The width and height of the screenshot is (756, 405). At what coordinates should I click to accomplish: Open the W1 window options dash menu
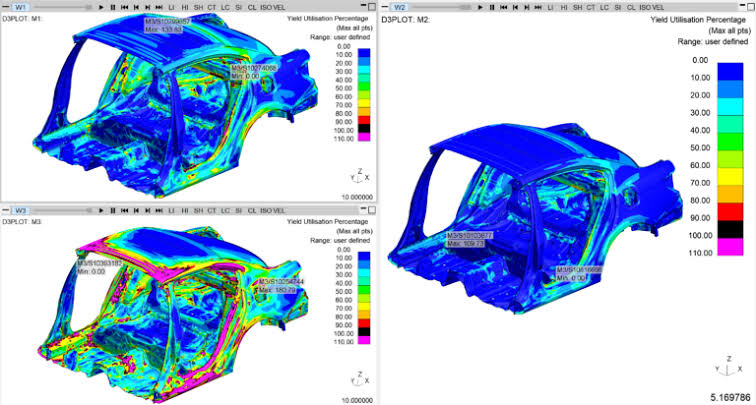click(x=5, y=7)
